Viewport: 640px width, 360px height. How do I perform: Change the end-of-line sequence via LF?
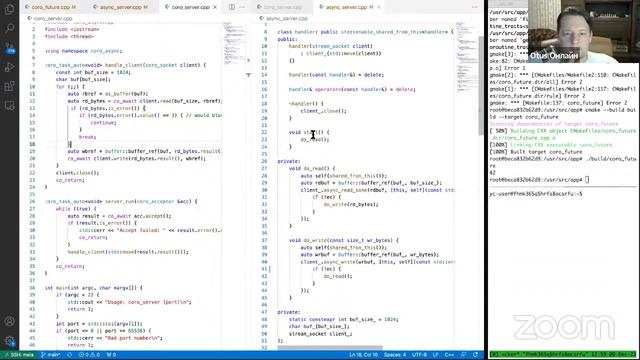[x=436, y=355]
